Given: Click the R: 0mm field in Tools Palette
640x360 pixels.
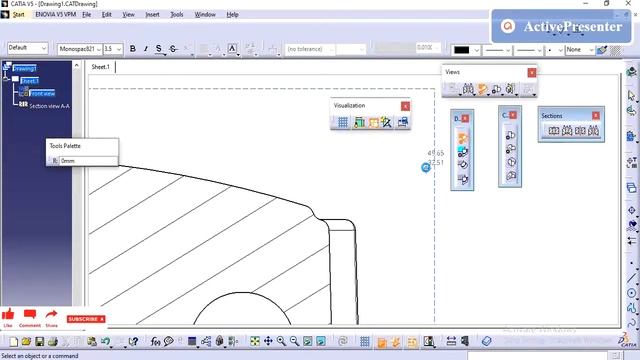Looking at the screenshot, I should pyautogui.click(x=88, y=161).
